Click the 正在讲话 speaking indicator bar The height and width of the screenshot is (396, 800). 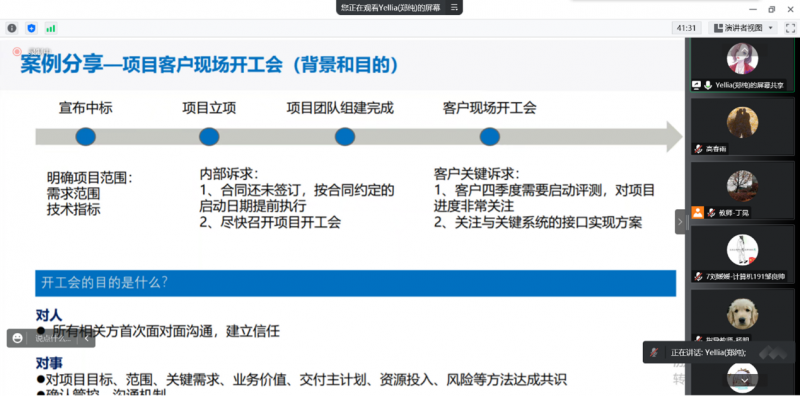719,352
